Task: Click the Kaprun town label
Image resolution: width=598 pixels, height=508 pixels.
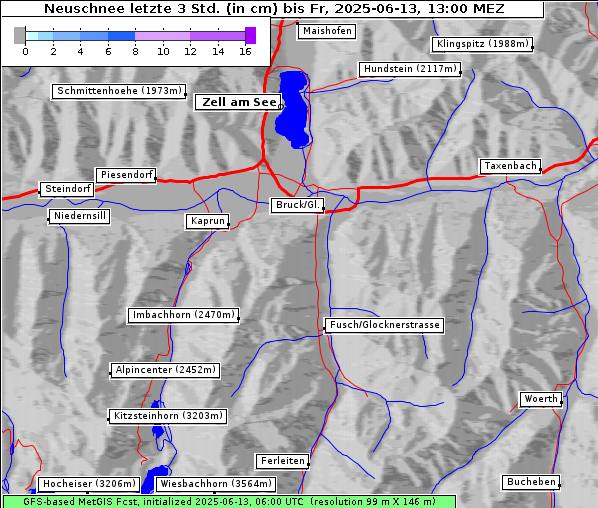Action: coord(207,221)
